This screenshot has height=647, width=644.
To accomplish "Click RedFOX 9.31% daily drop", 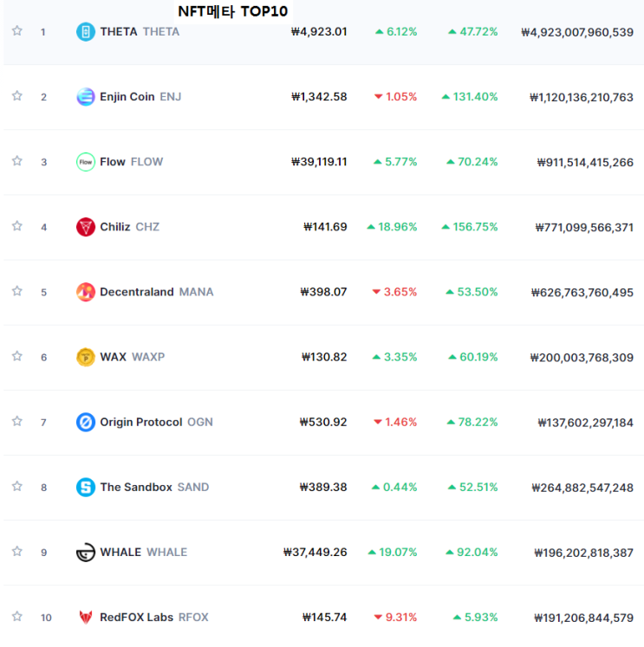I will pos(395,618).
